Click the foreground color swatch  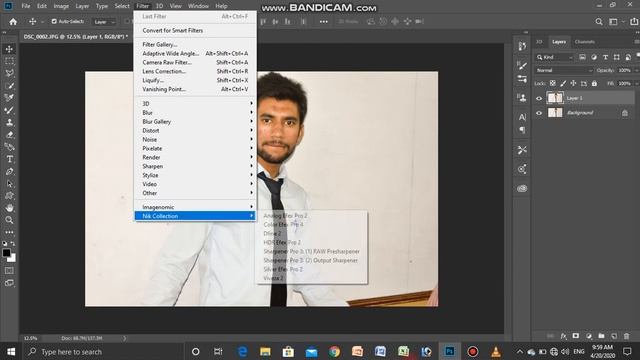coord(7,253)
